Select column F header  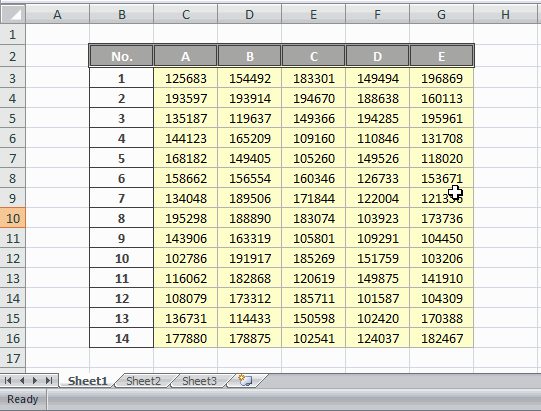(377, 14)
